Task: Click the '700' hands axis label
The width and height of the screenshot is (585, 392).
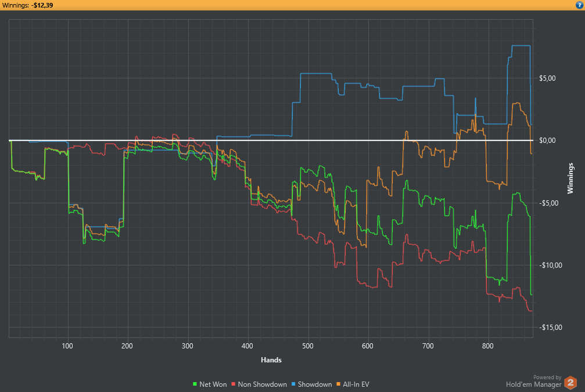Action: [x=428, y=346]
